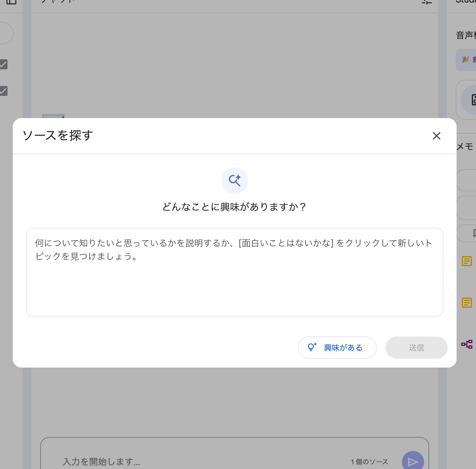Viewport: 476px width, 469px height.
Task: Click the source thumbnail behind the dialog
Action: (53, 116)
